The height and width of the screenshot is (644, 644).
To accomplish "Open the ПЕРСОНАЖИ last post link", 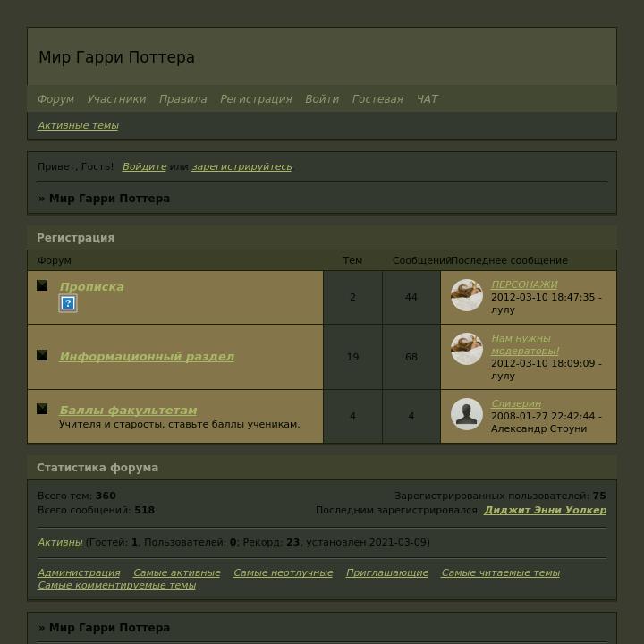I will click(x=524, y=284).
